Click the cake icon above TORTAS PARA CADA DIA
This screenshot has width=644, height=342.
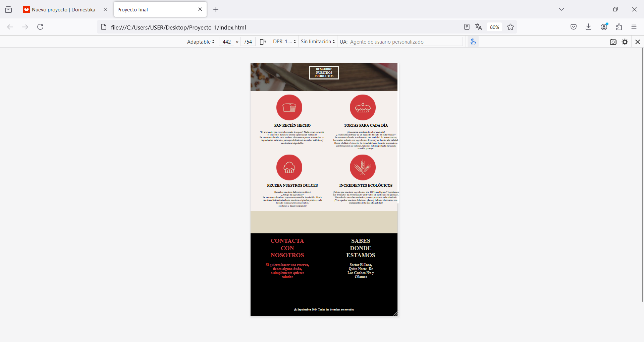click(363, 107)
